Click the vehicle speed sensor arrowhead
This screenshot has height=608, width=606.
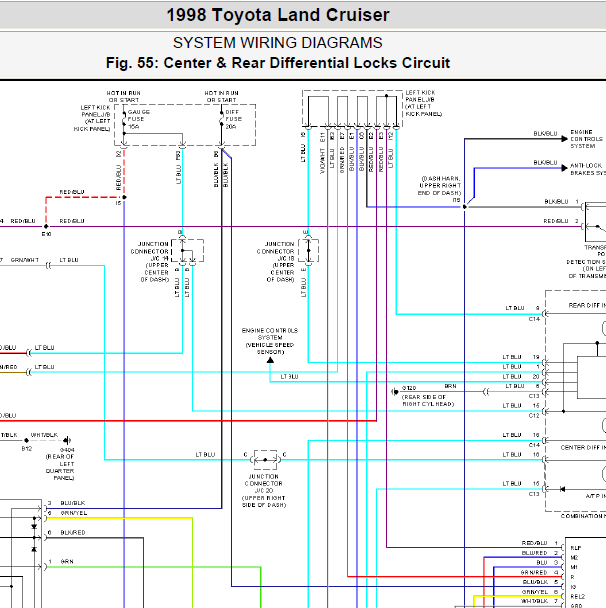(x=270, y=360)
